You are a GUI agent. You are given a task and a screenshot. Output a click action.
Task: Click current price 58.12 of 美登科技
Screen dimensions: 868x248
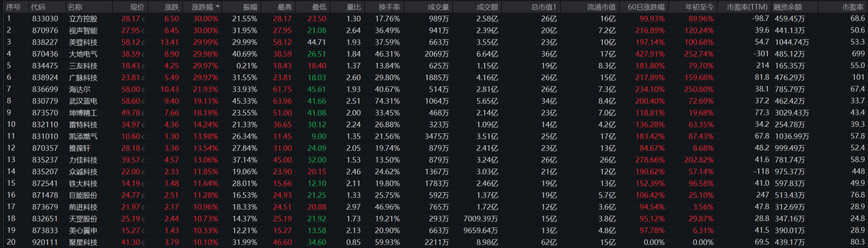click(x=130, y=42)
